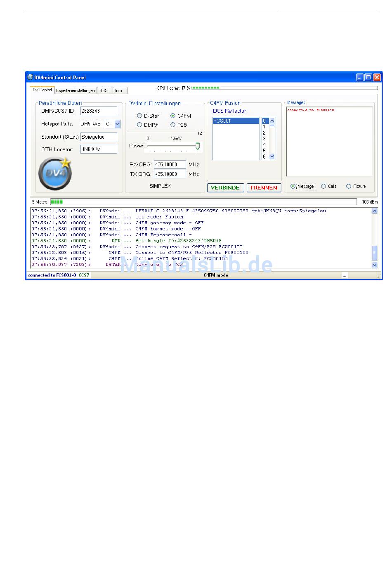The image size is (392, 573).
Task: Click 'C4FM mode' in the status bar
Action: [216, 275]
